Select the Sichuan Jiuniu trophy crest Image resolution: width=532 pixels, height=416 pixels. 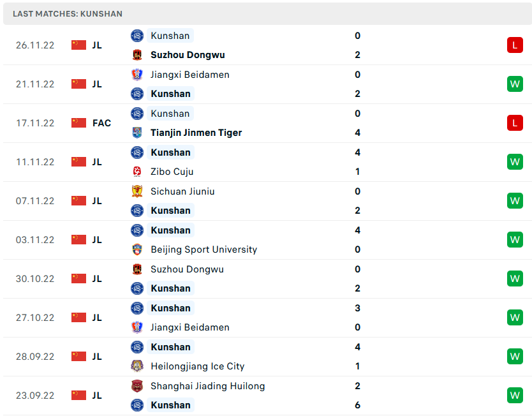[x=137, y=191]
